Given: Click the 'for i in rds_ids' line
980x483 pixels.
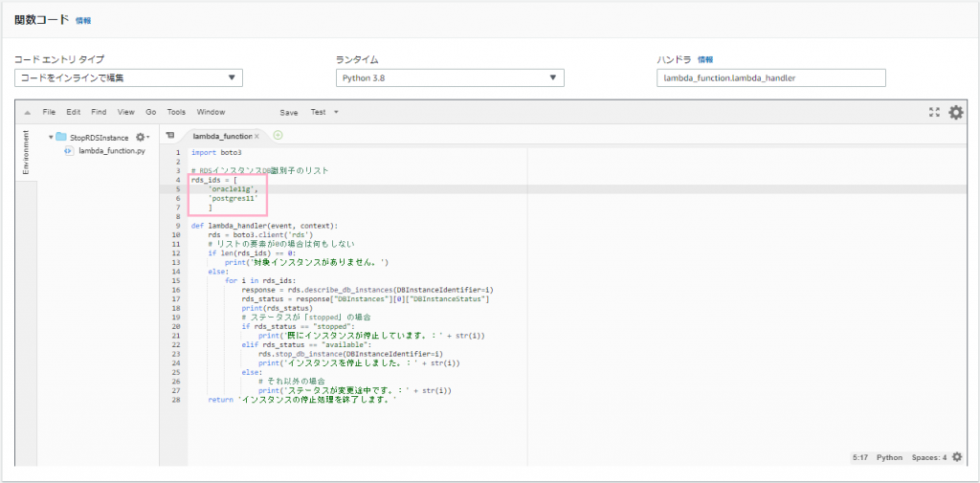Looking at the screenshot, I should [260, 280].
